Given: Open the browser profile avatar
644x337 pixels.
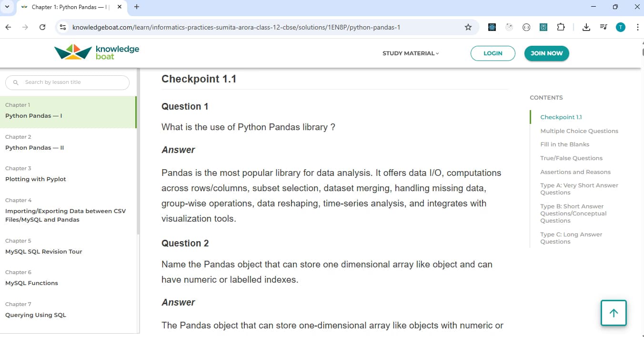Looking at the screenshot, I should click(x=620, y=27).
